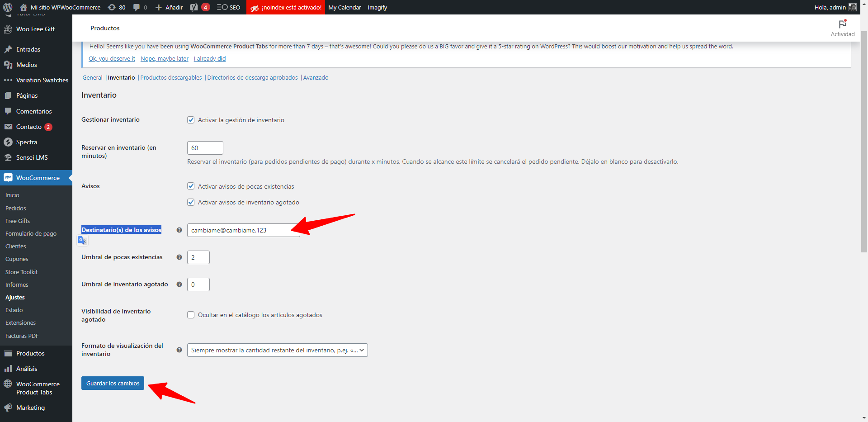Click the admin avatar picture
The width and height of the screenshot is (868, 422).
[853, 7]
